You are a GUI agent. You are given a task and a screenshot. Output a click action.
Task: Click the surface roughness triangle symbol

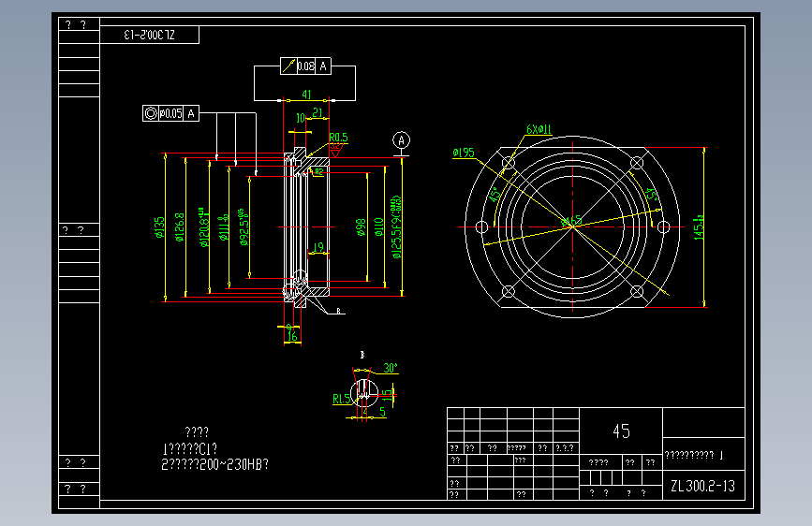click(336, 150)
